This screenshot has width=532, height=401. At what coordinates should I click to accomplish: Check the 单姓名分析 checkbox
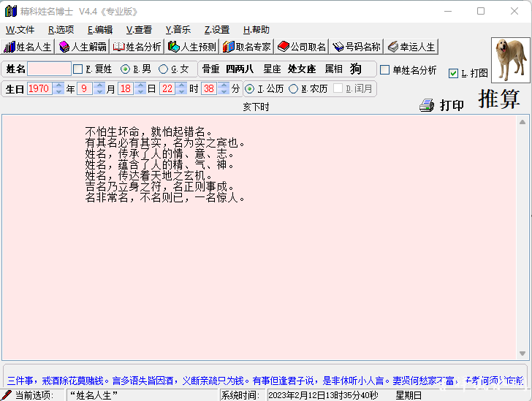click(x=385, y=70)
